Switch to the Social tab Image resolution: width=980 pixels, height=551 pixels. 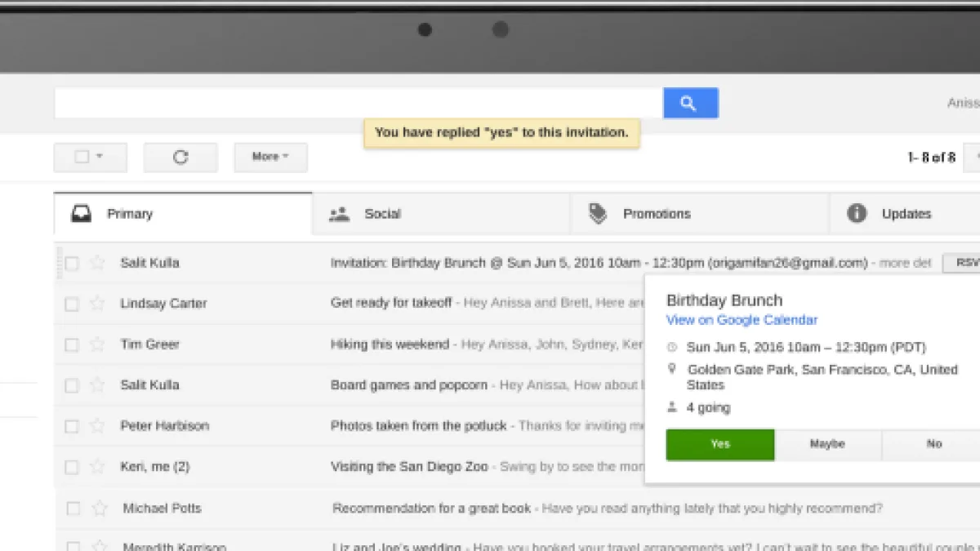(381, 214)
